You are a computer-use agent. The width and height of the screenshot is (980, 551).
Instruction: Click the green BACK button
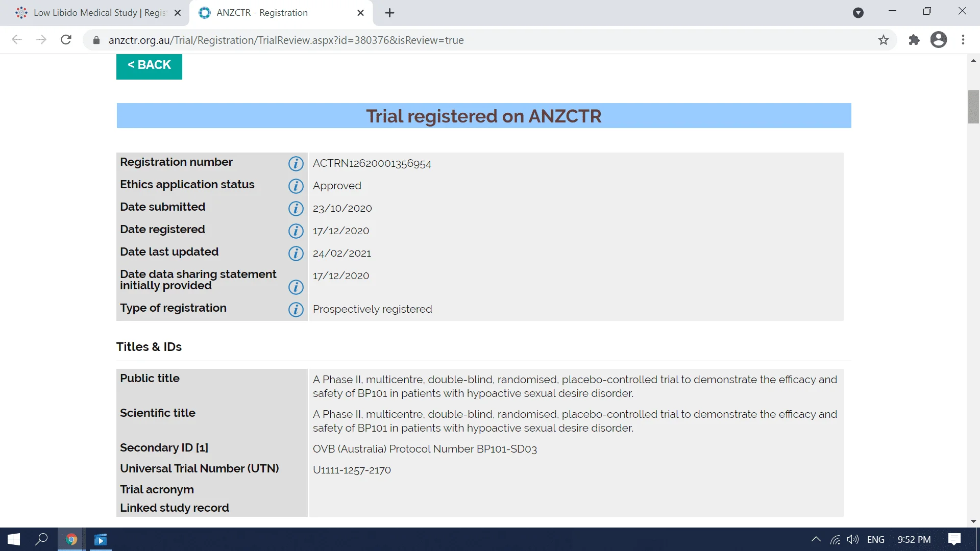(x=149, y=66)
